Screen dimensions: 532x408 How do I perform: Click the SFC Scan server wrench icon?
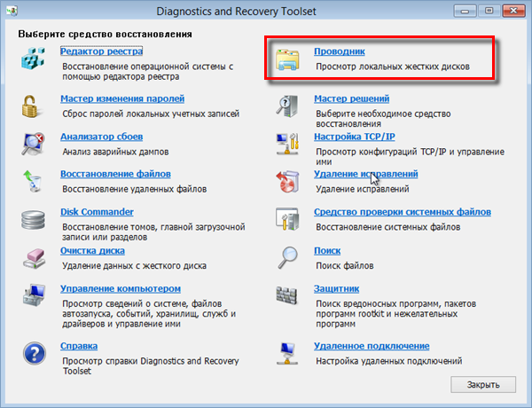(x=287, y=219)
